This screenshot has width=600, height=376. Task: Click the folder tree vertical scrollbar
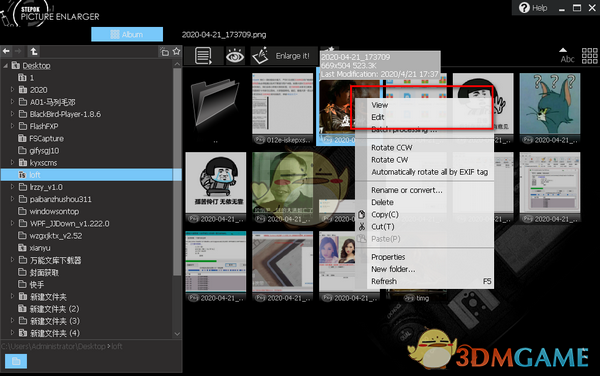(x=177, y=172)
